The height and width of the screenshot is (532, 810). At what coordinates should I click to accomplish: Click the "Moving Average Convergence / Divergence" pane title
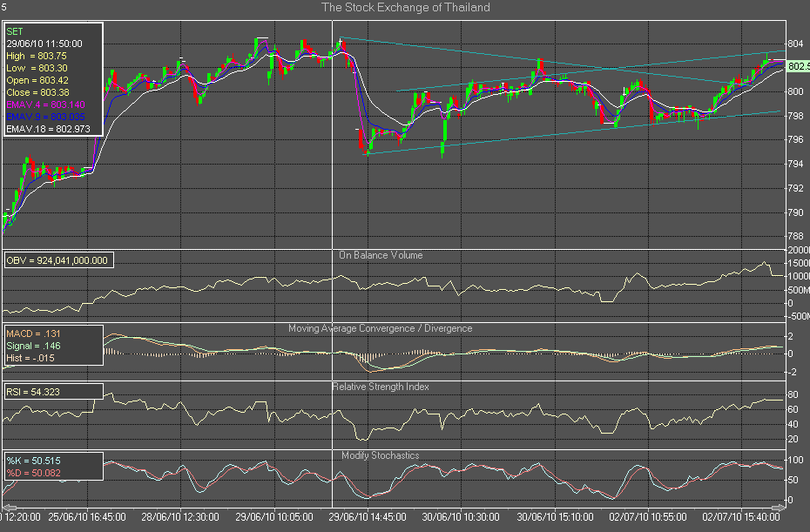(x=381, y=328)
